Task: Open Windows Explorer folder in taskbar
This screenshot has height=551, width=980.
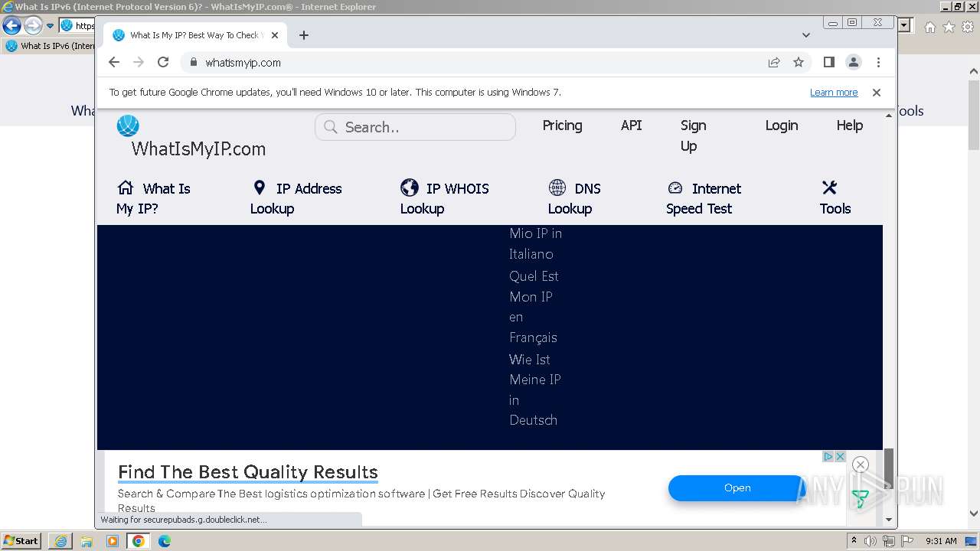Action: (x=87, y=541)
